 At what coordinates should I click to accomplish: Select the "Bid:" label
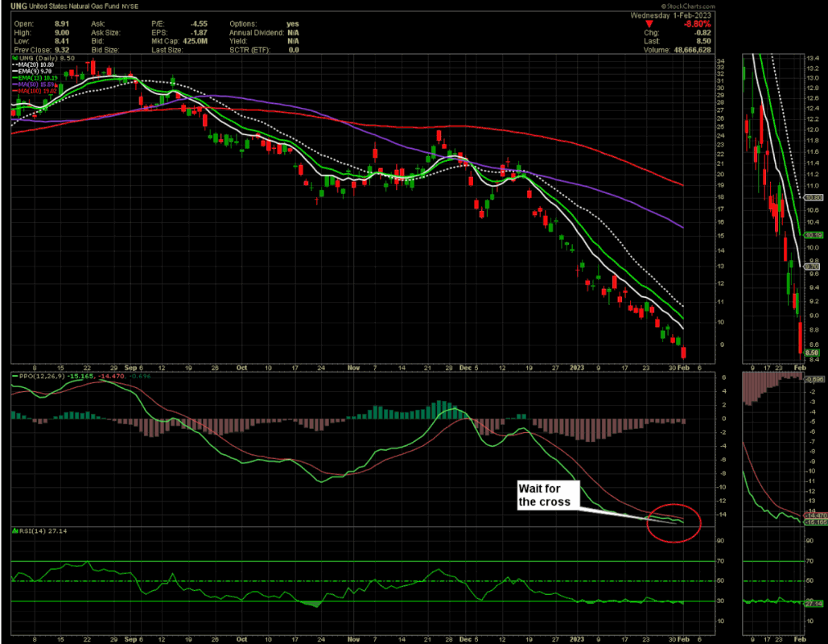(97, 41)
